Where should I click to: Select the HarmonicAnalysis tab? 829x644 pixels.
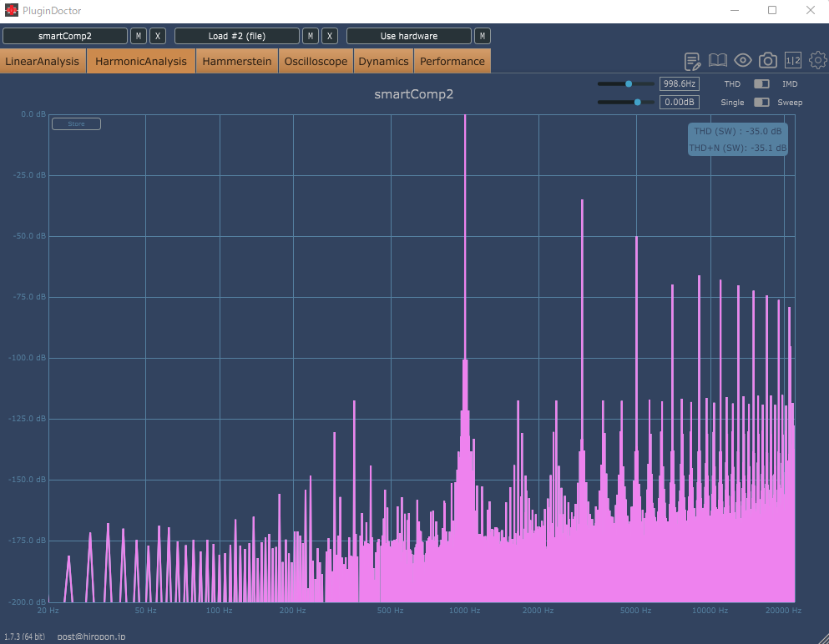coord(141,61)
